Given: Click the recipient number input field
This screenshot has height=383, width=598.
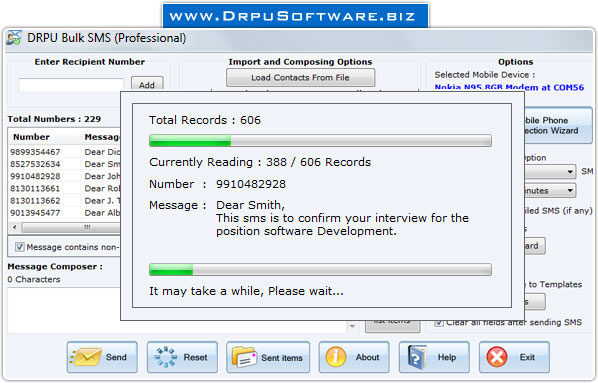Looking at the screenshot, I should pos(71,85).
